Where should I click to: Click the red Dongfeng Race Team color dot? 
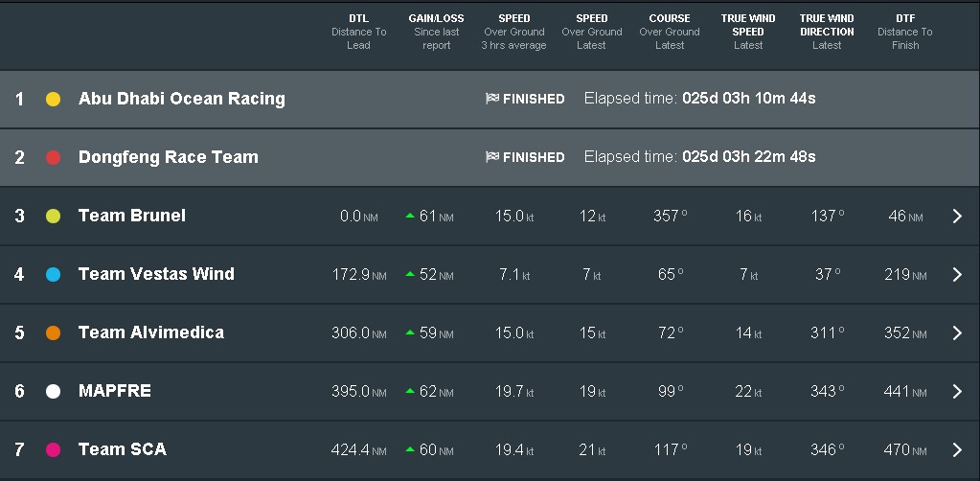coord(53,157)
